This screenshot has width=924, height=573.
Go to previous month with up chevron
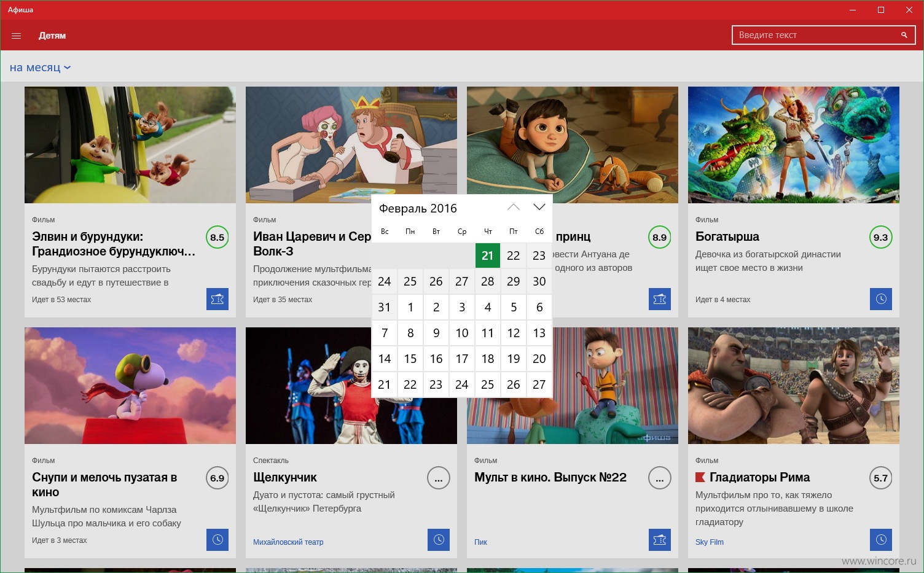click(514, 208)
